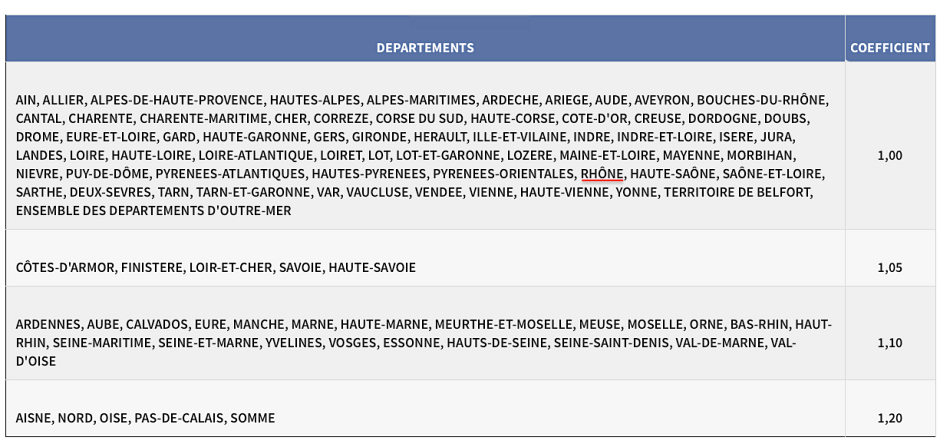This screenshot has width=940, height=444.
Task: Click the DEPARTEMENTS column header
Action: click(425, 48)
